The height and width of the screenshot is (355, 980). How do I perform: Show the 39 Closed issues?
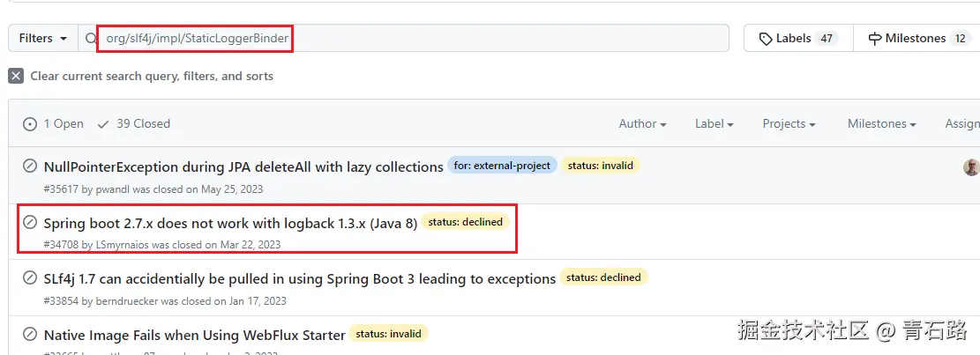click(x=134, y=123)
